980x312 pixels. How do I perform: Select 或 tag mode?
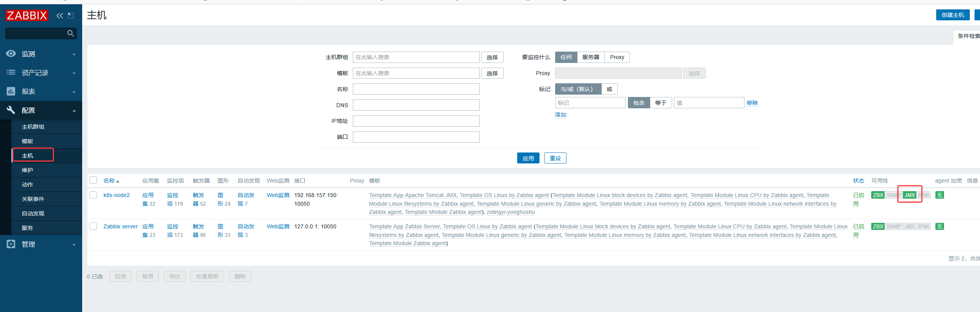coord(609,89)
